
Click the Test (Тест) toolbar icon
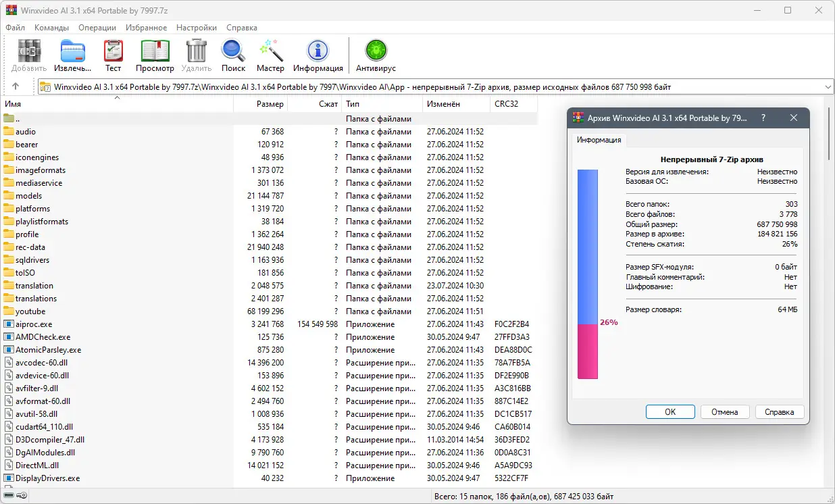point(113,51)
